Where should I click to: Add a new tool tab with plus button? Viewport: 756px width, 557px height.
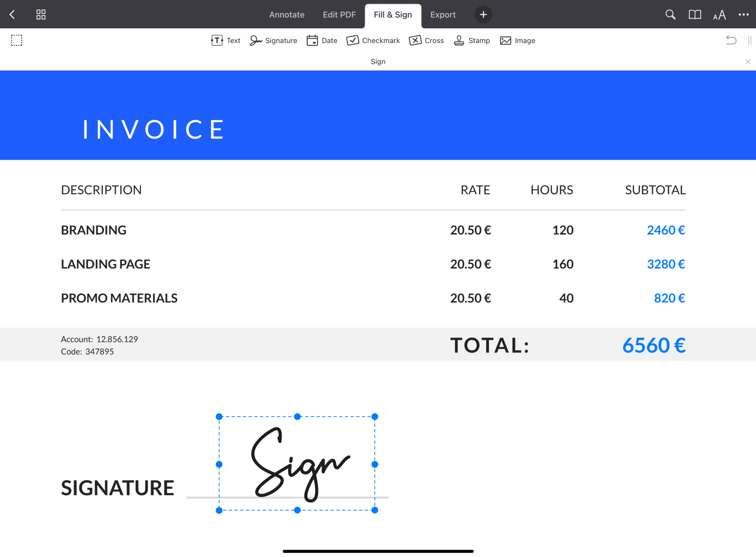483,15
